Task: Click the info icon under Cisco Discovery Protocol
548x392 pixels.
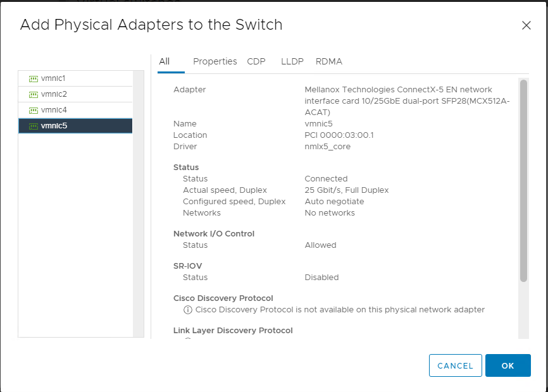Action: pyautogui.click(x=187, y=310)
